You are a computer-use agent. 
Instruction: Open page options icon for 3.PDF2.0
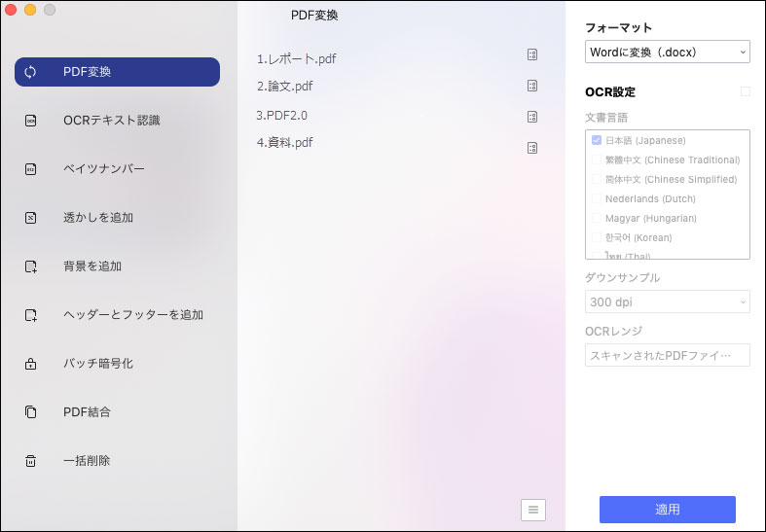(x=532, y=117)
